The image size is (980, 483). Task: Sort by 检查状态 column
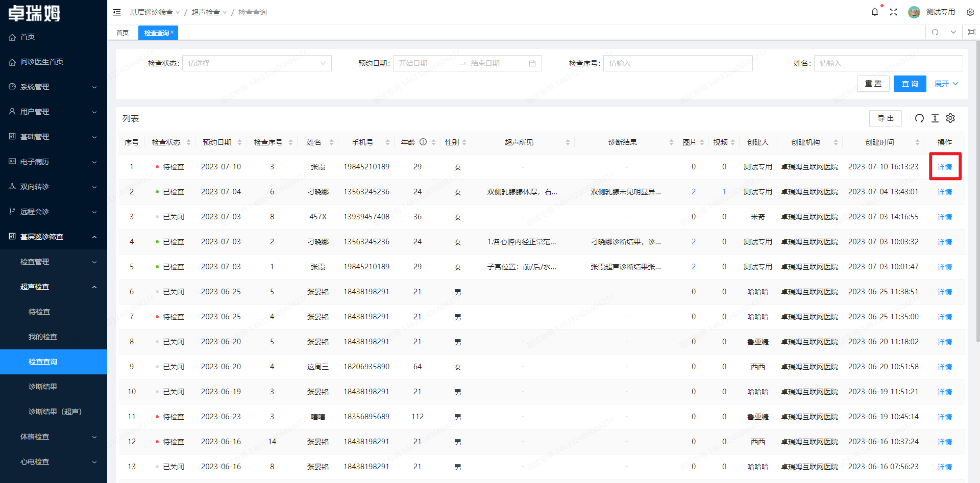[188, 142]
